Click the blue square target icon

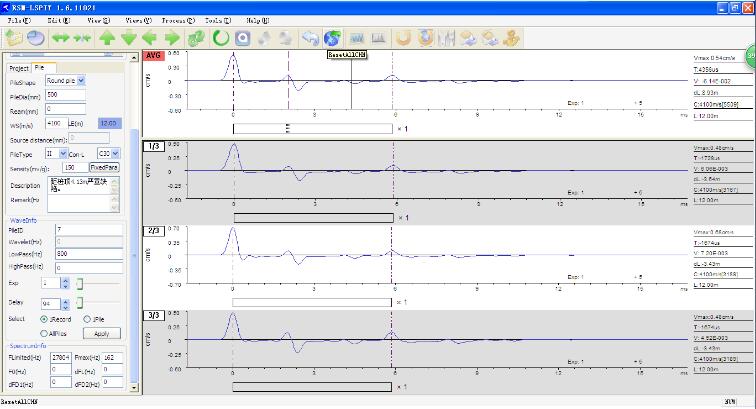243,38
